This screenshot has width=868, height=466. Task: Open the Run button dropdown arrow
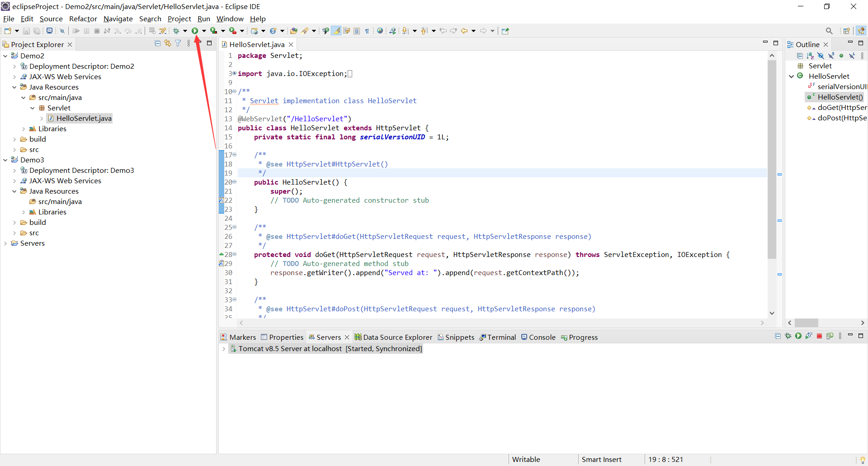pos(204,31)
